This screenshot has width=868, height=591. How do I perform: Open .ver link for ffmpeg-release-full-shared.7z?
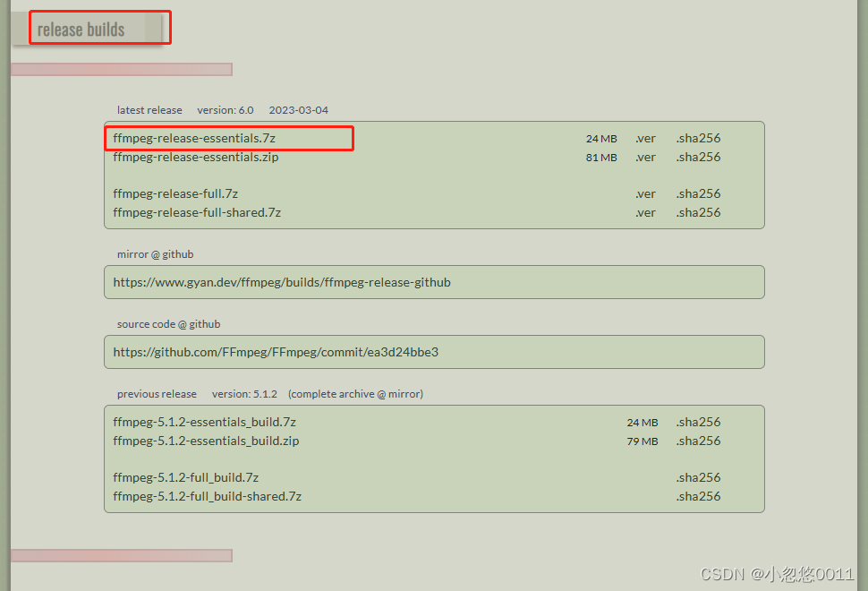click(x=645, y=212)
